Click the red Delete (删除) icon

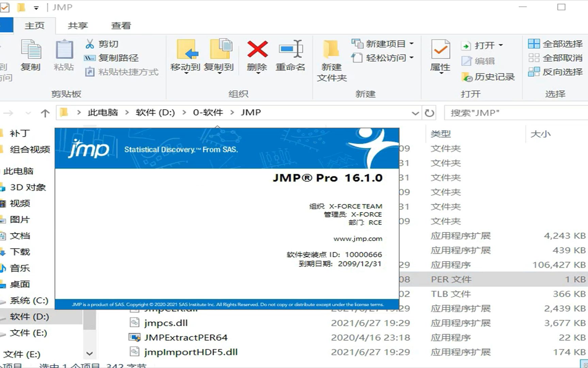click(x=257, y=49)
